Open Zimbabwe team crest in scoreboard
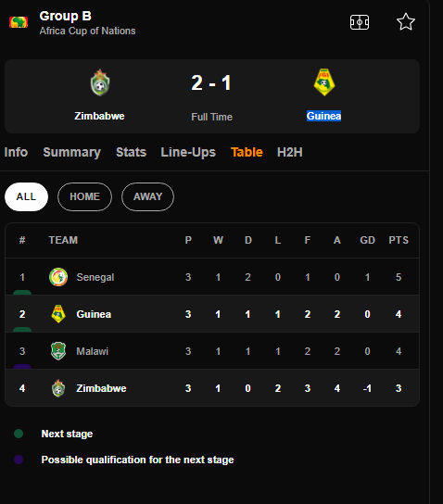 click(x=100, y=82)
